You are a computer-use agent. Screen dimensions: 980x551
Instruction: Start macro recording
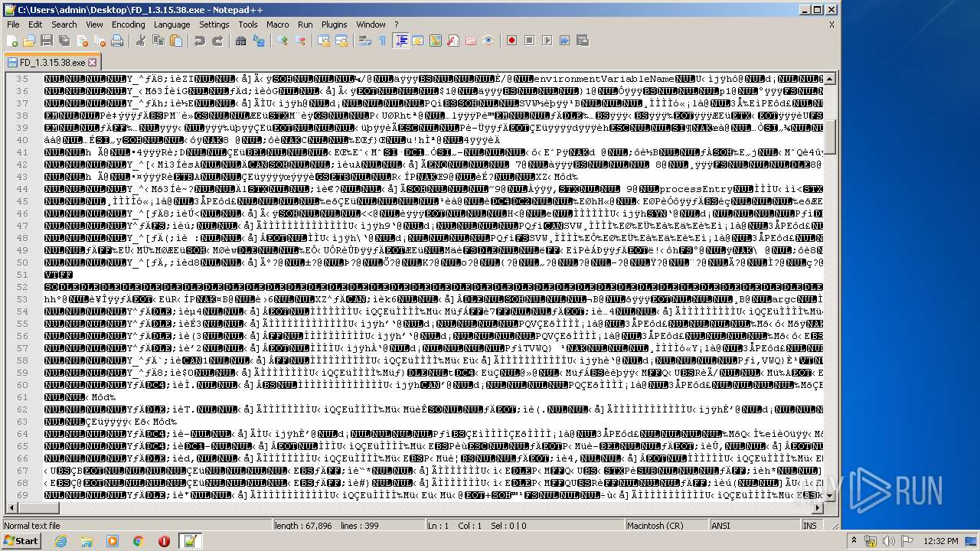tap(512, 41)
